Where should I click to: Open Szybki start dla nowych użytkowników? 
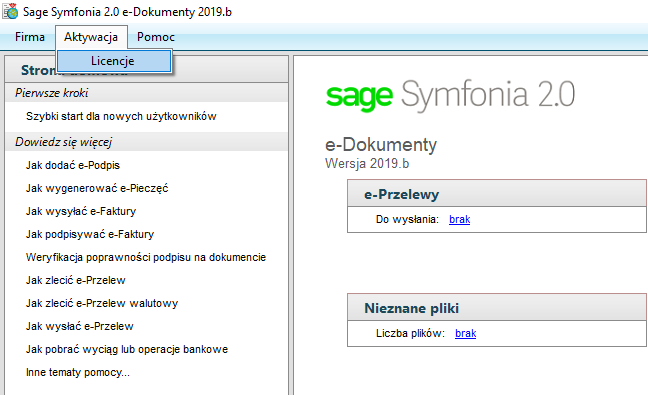point(121,116)
